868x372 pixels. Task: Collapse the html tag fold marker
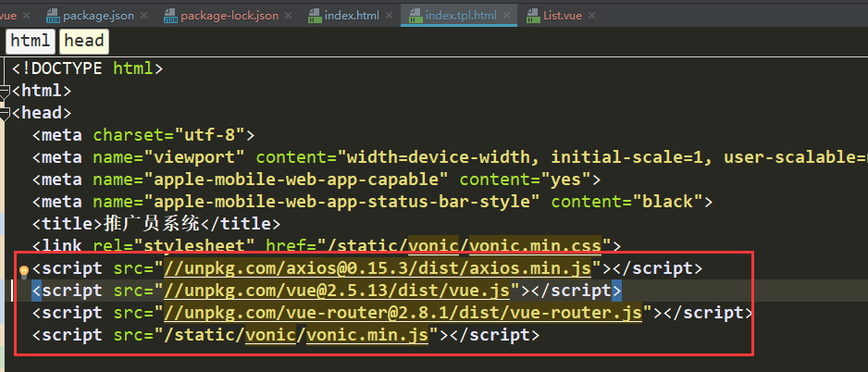pos(4,92)
